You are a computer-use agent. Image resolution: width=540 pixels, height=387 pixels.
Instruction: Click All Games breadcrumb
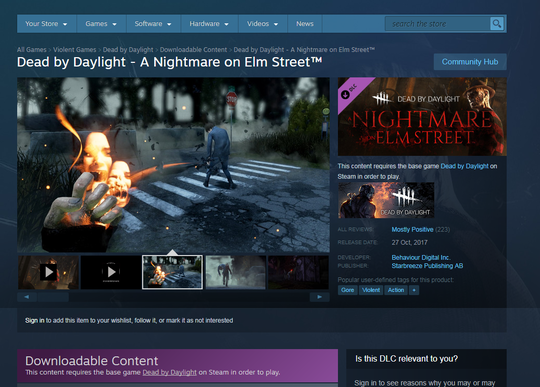tap(32, 50)
